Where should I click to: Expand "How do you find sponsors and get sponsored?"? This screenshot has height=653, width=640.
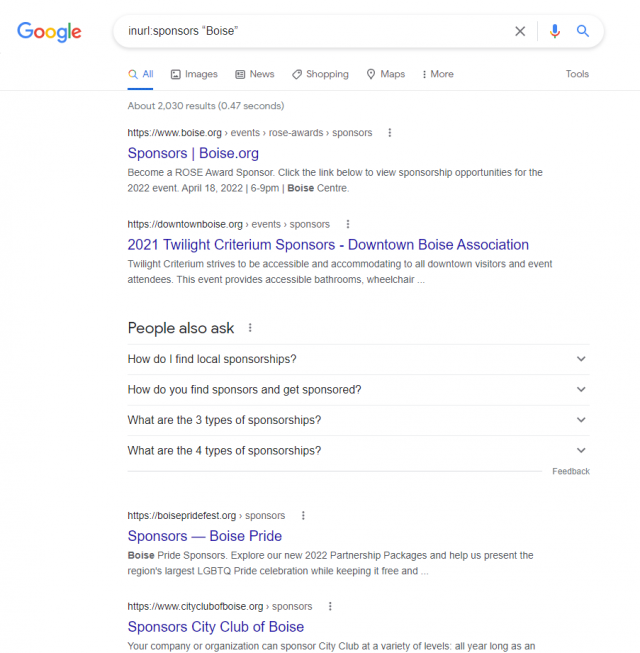(581, 390)
